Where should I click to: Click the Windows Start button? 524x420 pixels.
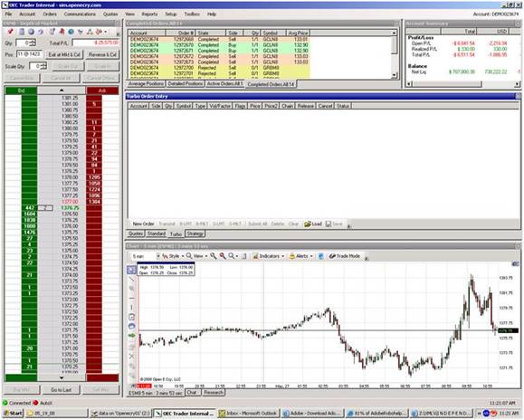click(x=13, y=414)
